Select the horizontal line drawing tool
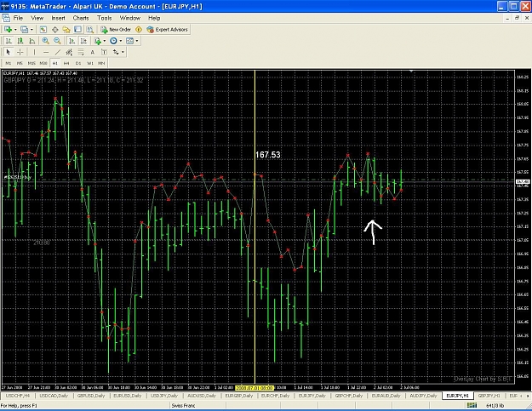 pyautogui.click(x=46, y=52)
